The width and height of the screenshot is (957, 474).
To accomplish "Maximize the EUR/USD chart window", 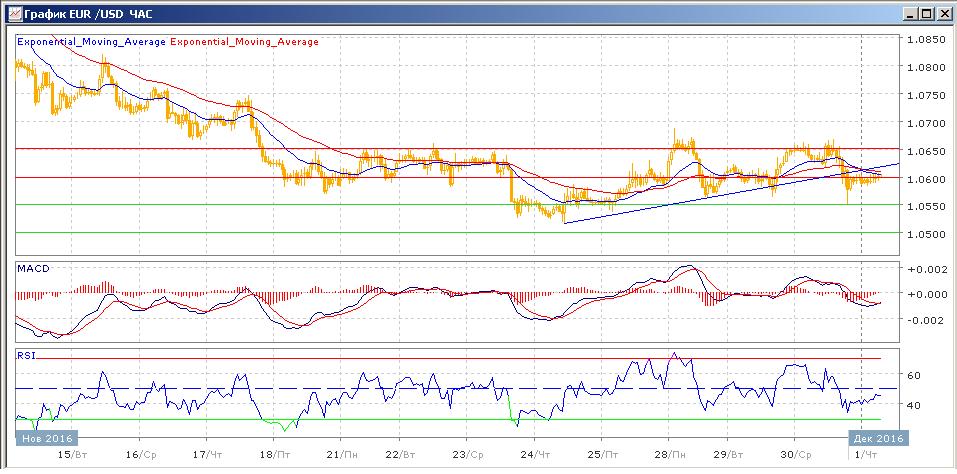I will click(x=927, y=13).
